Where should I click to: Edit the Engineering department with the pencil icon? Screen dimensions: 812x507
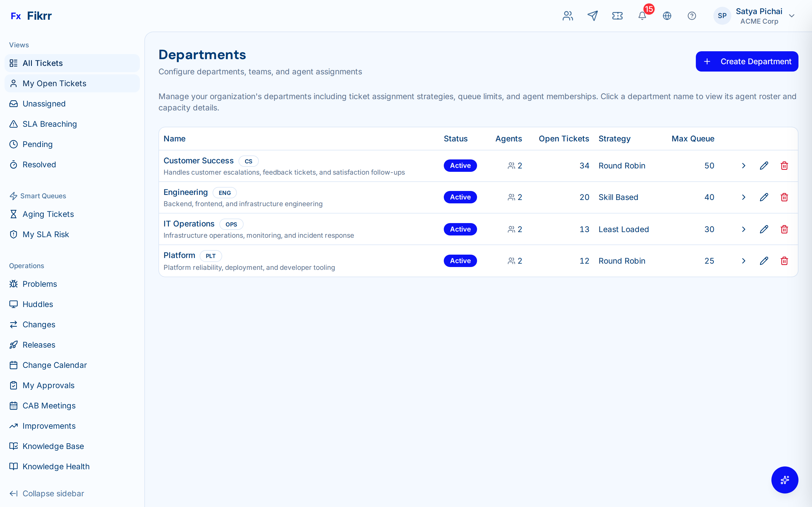[764, 197]
